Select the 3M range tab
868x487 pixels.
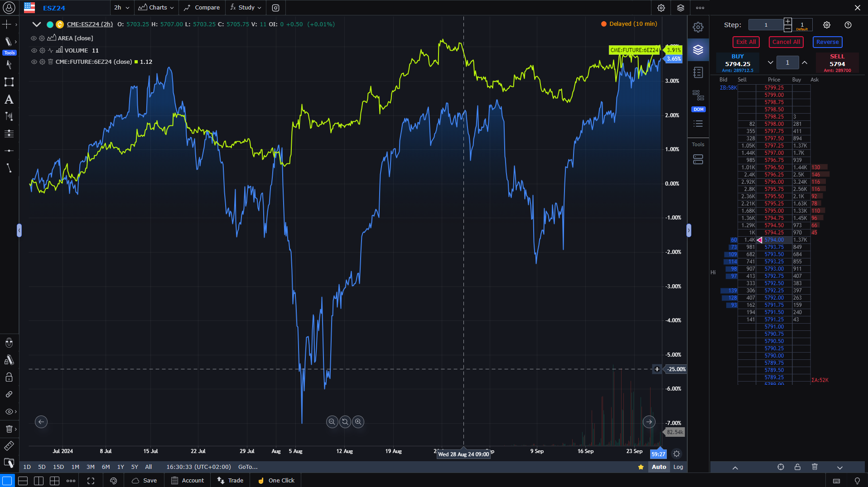click(91, 467)
